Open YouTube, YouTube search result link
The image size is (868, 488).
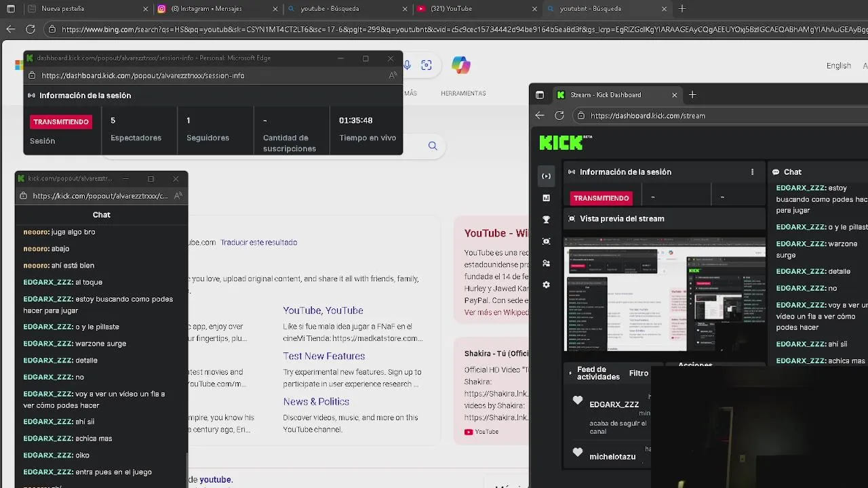tap(323, 310)
